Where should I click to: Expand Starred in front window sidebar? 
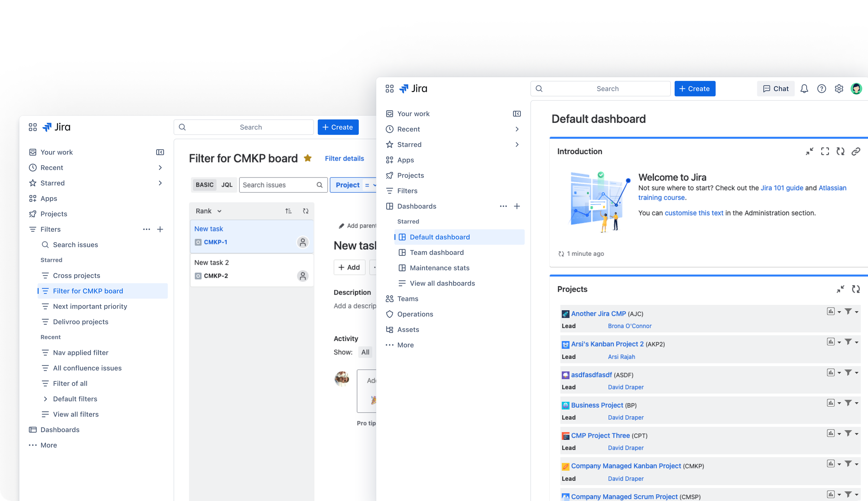pos(517,145)
